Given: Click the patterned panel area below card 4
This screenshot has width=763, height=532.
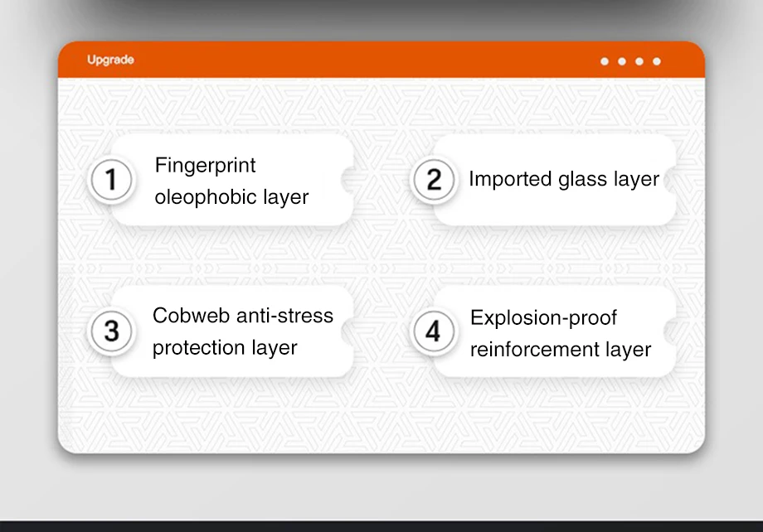Looking at the screenshot, I should [x=547, y=414].
